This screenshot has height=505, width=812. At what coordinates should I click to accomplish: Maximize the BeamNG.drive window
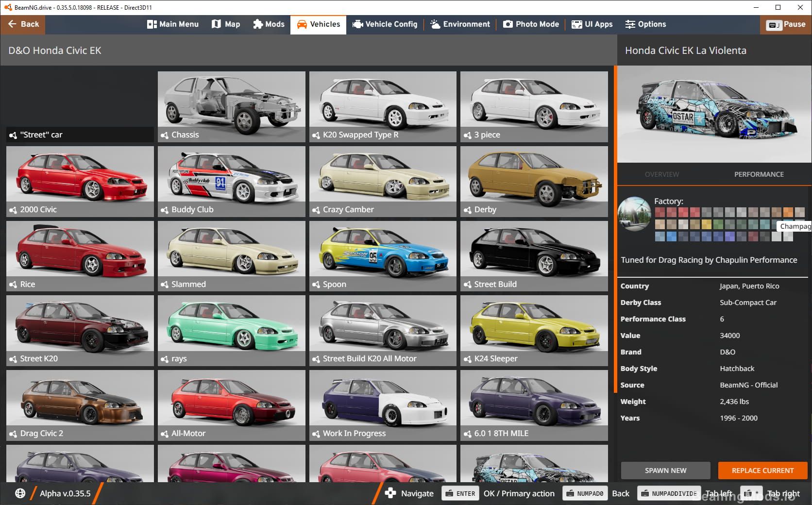778,7
